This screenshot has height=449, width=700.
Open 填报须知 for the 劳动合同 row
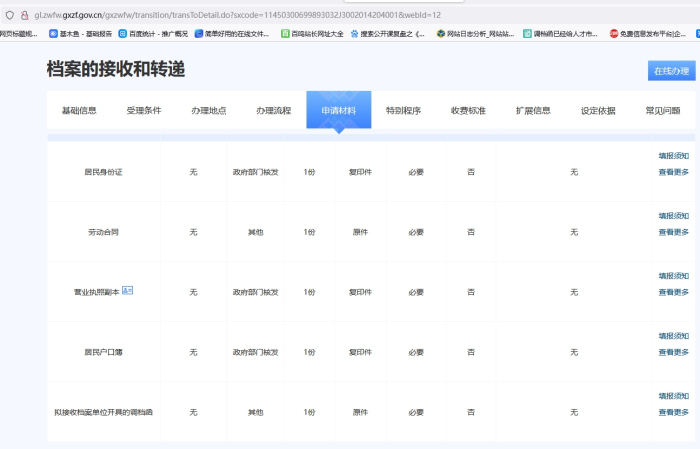(x=674, y=216)
